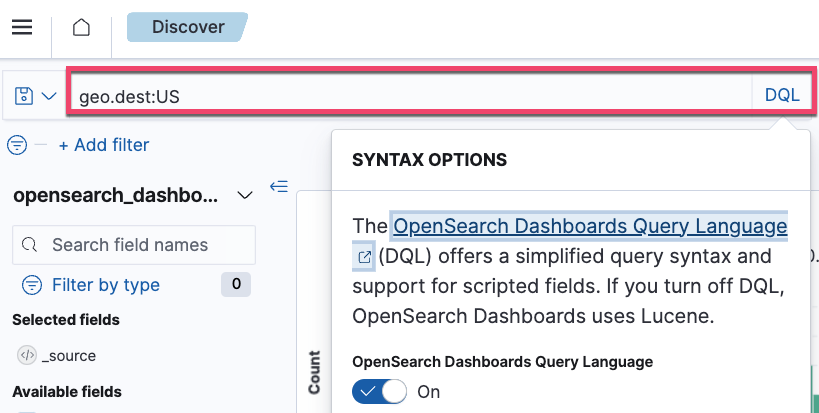
Task: Collapse the fields sidebar with arrow icon
Action: tap(279, 186)
